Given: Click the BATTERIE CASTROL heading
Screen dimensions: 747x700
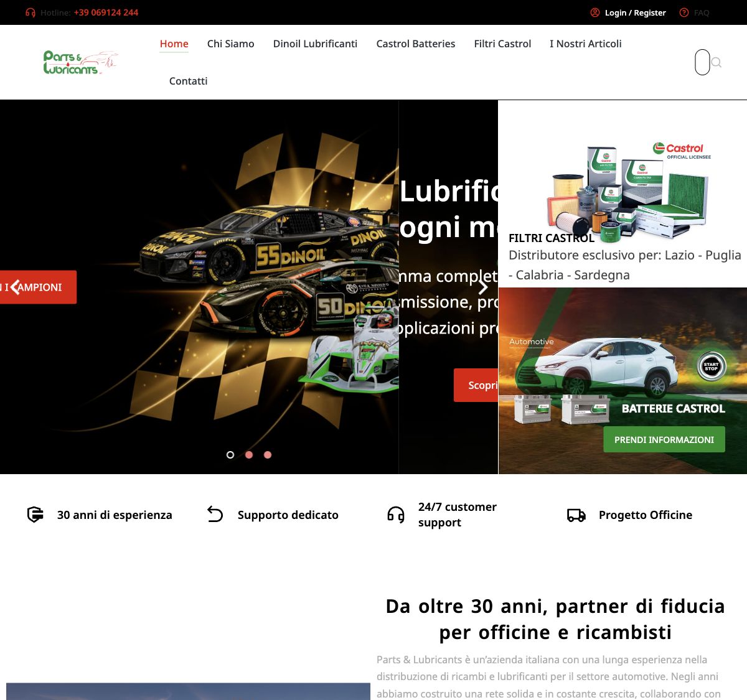Looking at the screenshot, I should tap(674, 408).
